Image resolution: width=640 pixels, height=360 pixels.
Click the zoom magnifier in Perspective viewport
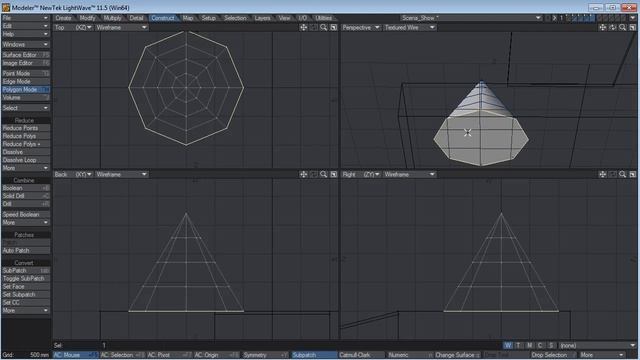[x=622, y=27]
